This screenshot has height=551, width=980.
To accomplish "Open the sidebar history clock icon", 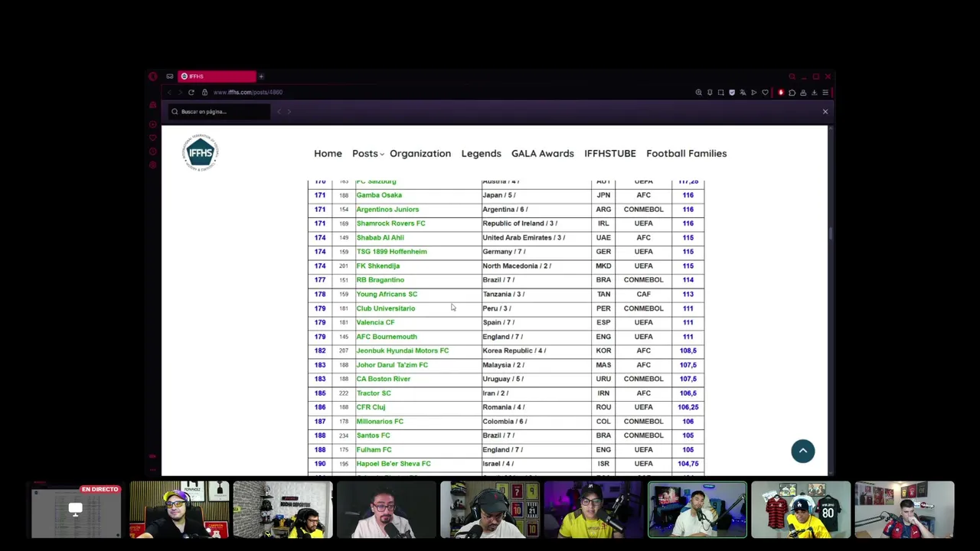I will (x=153, y=152).
